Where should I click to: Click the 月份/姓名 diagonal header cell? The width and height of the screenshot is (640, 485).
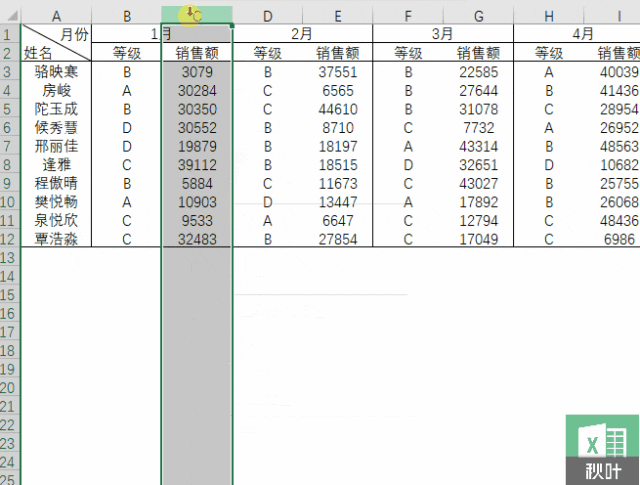tap(56, 43)
